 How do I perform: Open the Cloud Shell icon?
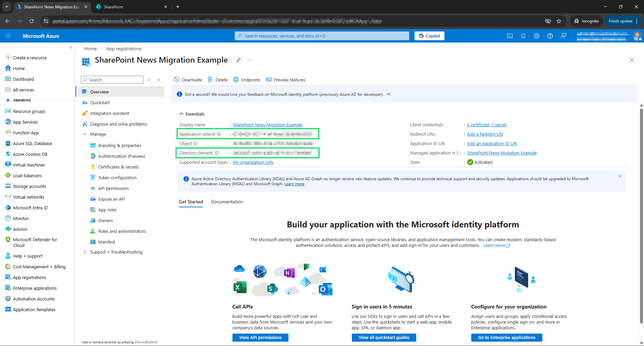pyautogui.click(x=509, y=36)
